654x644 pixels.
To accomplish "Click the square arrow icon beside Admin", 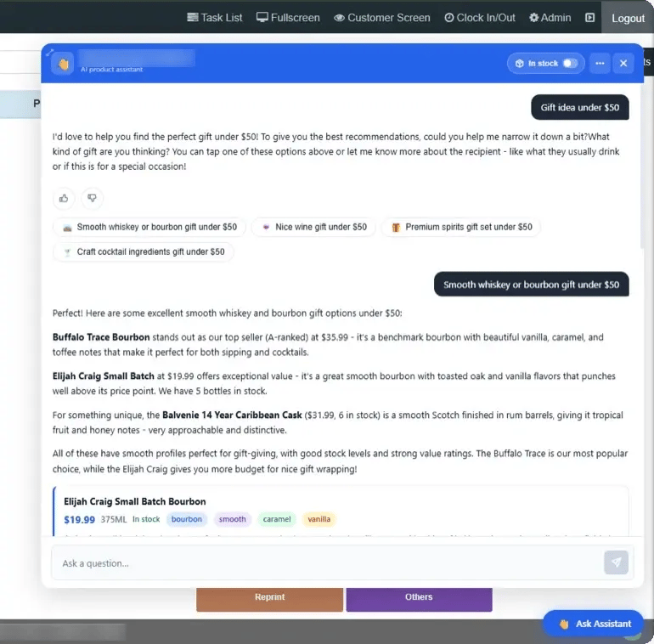I will 589,18.
